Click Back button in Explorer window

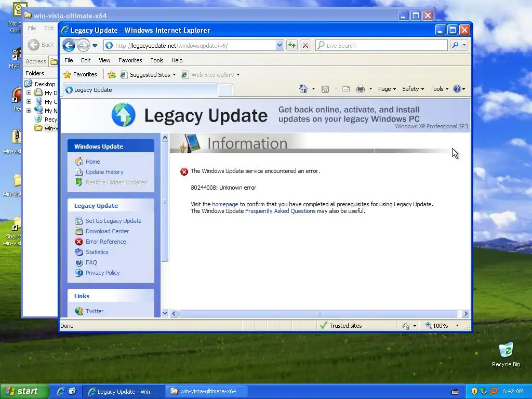[x=42, y=45]
